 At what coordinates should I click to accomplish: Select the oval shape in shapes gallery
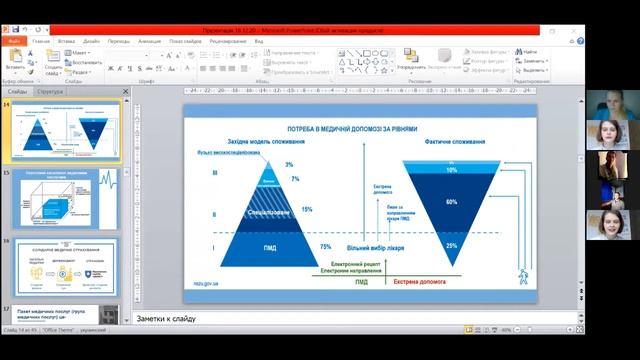[375, 53]
